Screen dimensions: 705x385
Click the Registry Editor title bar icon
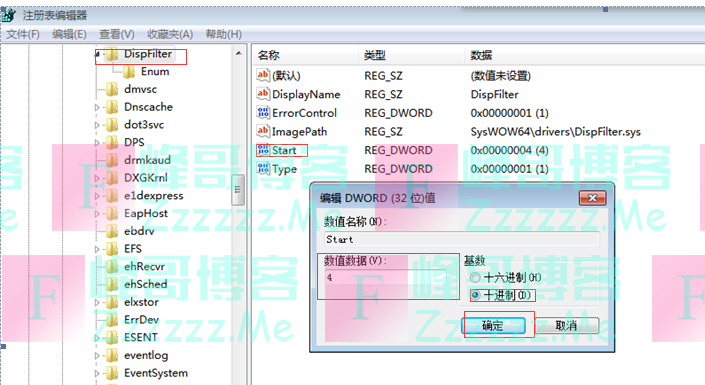tap(9, 16)
